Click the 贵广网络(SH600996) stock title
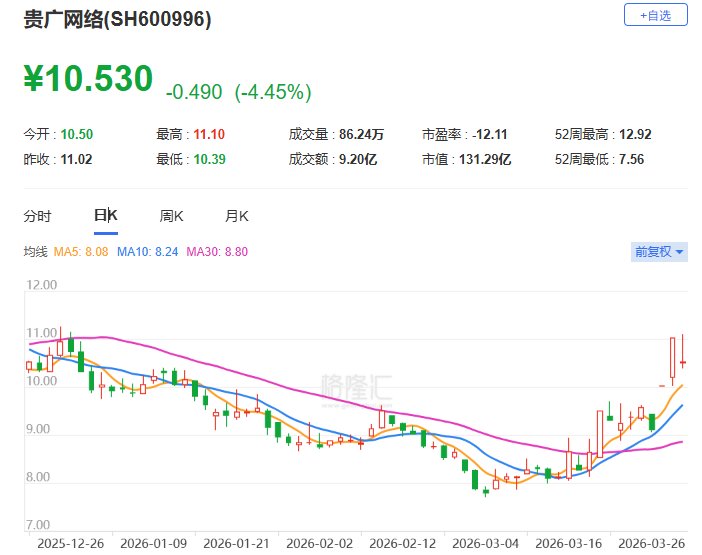 point(118,20)
